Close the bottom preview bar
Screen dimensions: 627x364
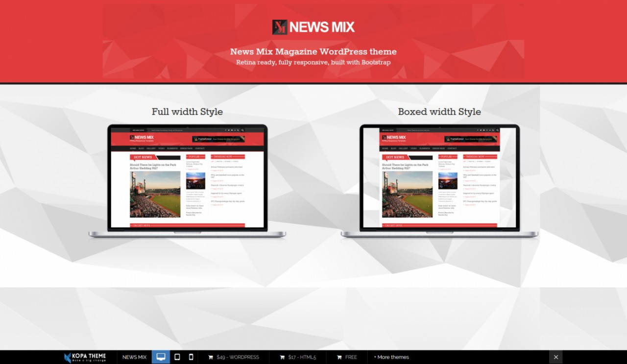point(555,357)
